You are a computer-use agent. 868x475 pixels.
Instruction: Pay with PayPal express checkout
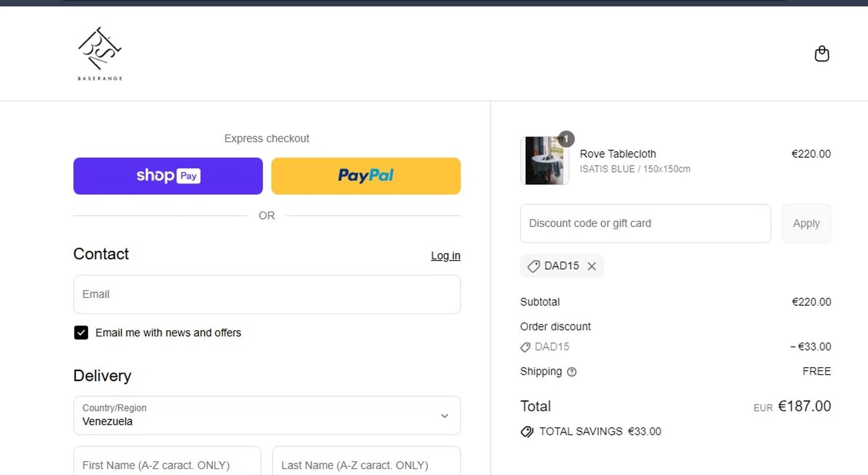pos(366,176)
